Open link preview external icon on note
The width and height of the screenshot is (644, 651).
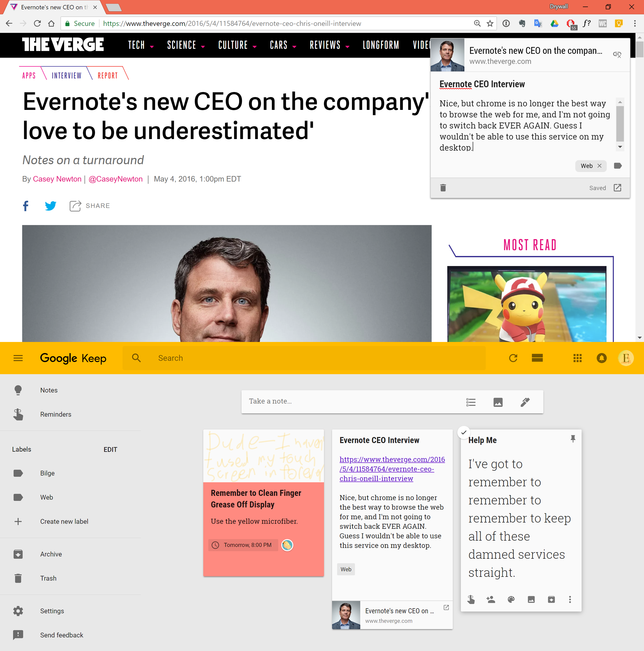pos(446,607)
